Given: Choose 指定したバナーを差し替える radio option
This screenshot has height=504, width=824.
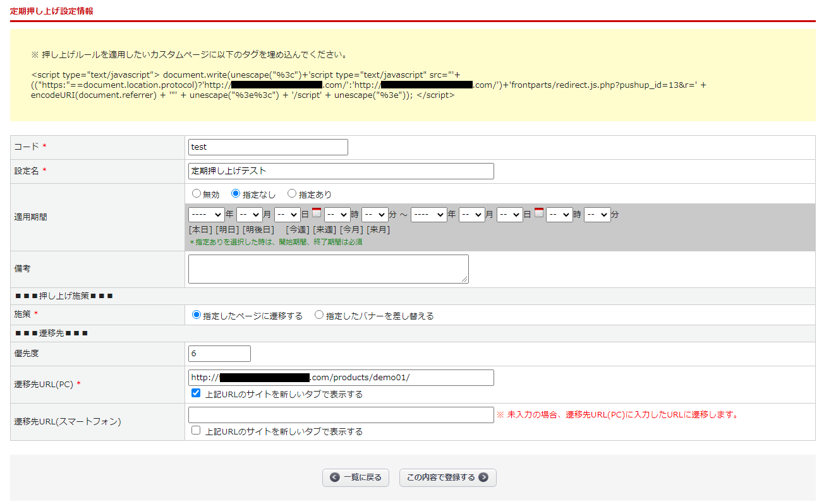Looking at the screenshot, I should [319, 315].
